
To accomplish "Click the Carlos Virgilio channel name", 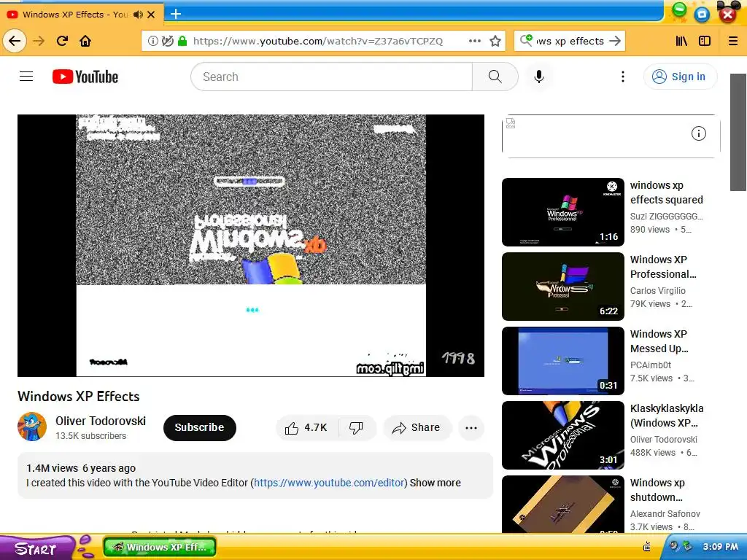I will point(657,290).
